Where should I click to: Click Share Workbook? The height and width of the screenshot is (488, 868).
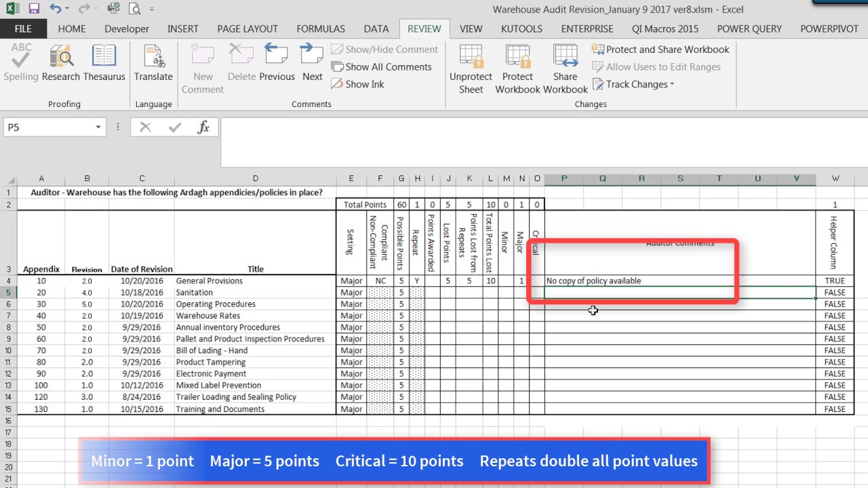pos(565,69)
